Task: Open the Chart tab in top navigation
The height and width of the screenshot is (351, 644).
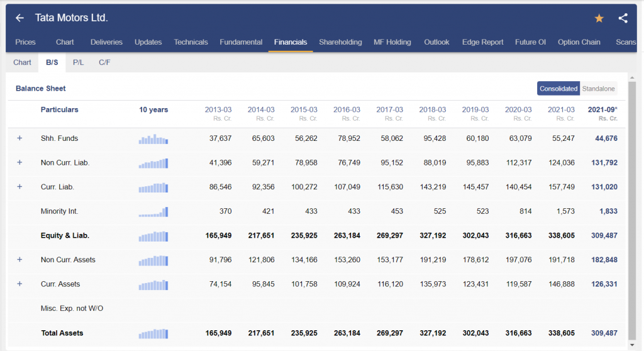Action: pyautogui.click(x=65, y=42)
